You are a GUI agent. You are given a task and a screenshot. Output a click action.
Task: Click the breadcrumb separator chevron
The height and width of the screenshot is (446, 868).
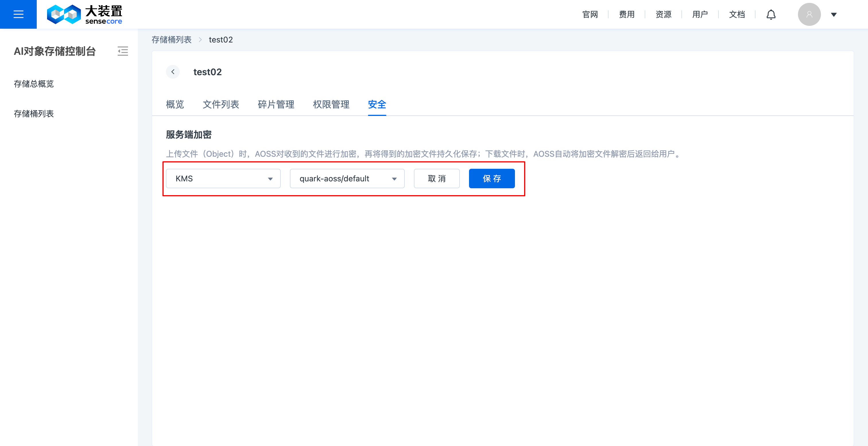click(200, 40)
